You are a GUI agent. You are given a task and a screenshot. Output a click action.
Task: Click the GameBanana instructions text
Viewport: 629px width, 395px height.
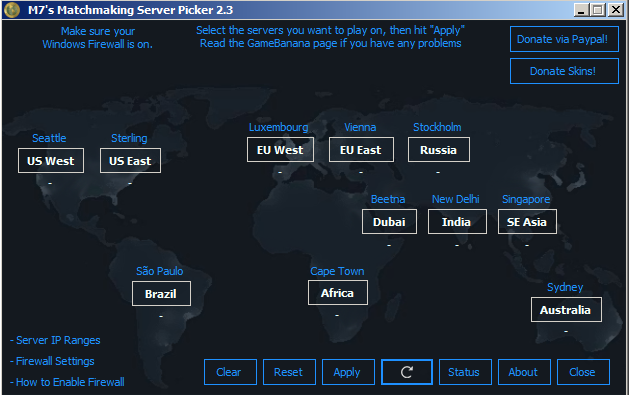click(331, 37)
